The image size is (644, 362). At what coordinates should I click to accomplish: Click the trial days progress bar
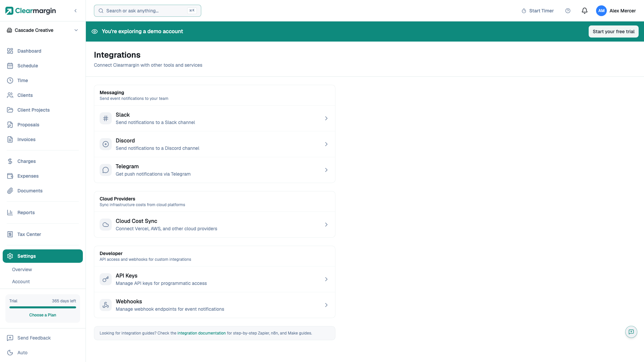coord(43,307)
